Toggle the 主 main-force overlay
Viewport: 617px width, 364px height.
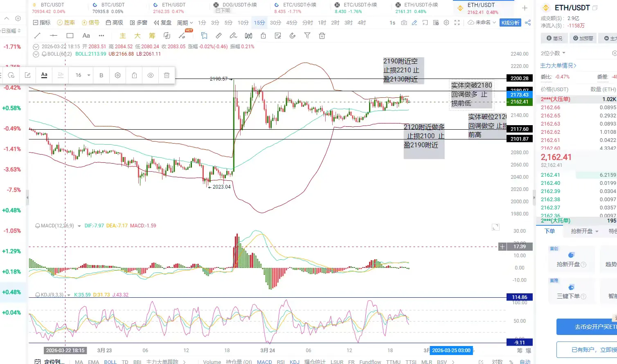tap(123, 36)
